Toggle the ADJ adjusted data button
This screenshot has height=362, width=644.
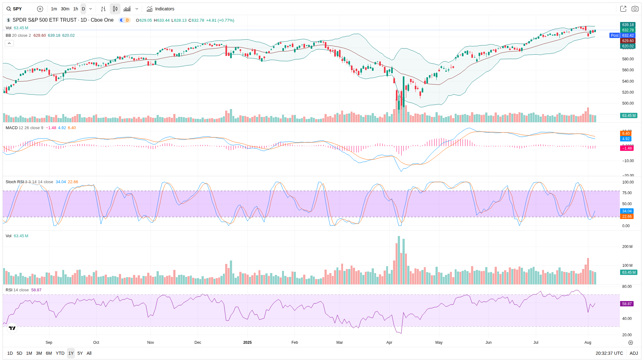coord(634,353)
